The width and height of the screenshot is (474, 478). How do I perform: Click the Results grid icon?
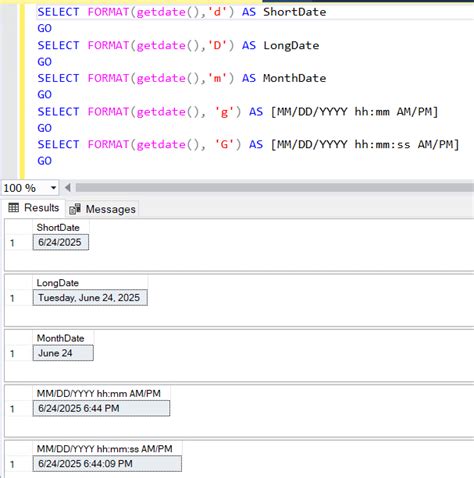(13, 208)
